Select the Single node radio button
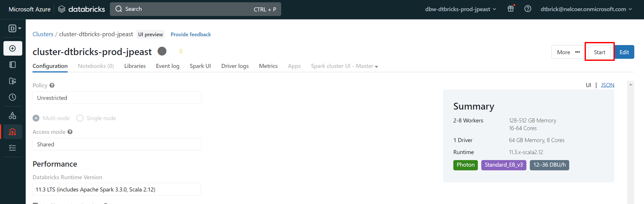 click(x=80, y=118)
